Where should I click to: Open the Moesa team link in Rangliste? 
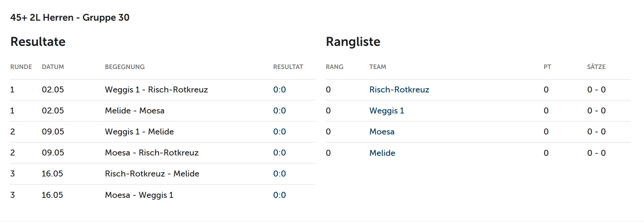point(382,132)
